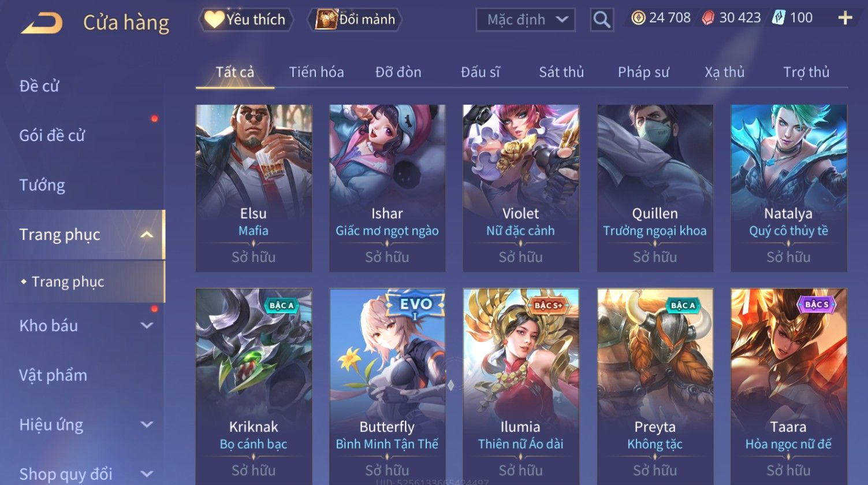
Task: Go to Tướng in the sidebar
Action: (x=42, y=185)
